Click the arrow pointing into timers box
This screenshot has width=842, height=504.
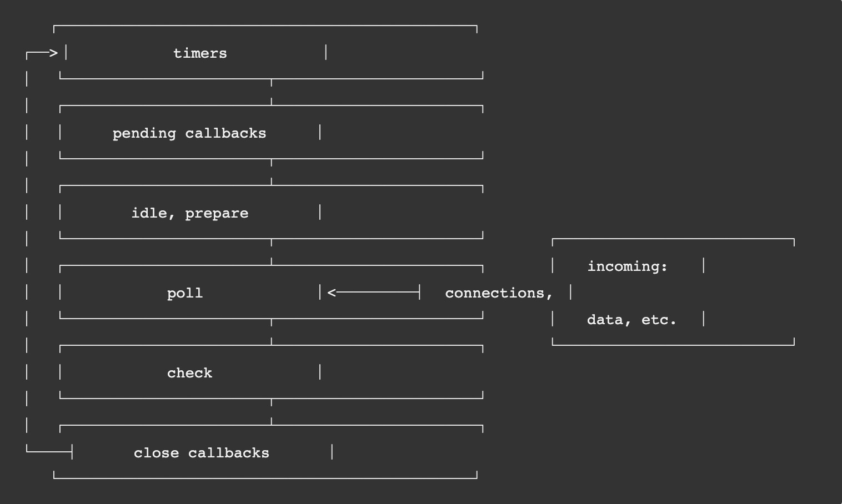click(42, 53)
